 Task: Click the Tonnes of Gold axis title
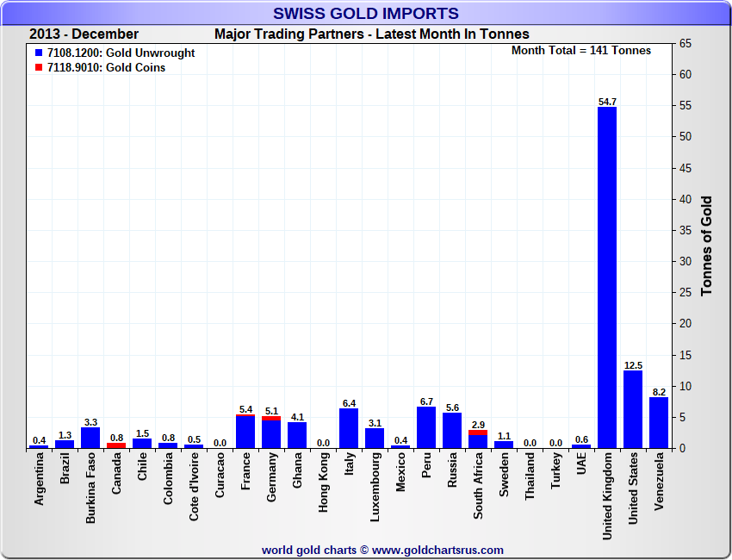tap(706, 246)
